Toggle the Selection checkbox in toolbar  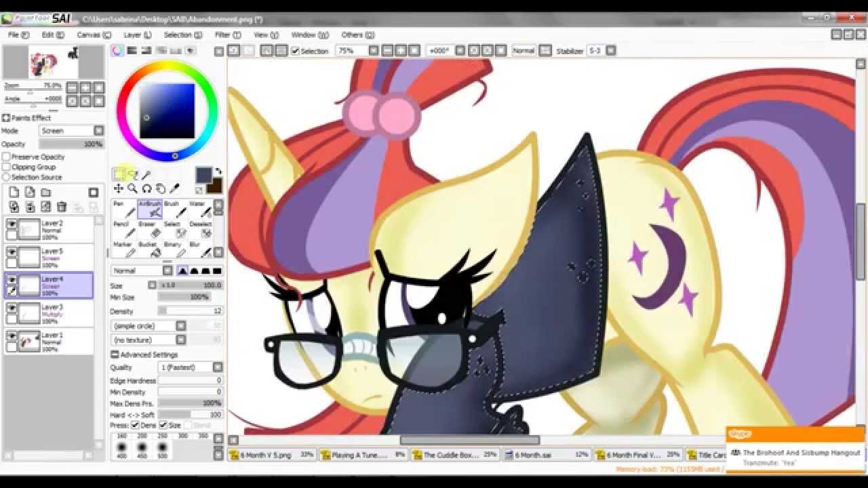coord(295,51)
